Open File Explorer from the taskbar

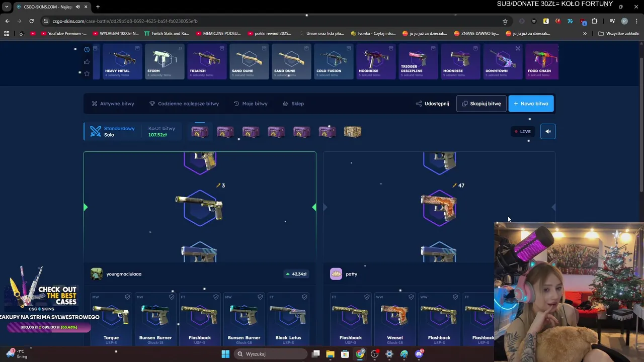tap(330, 354)
